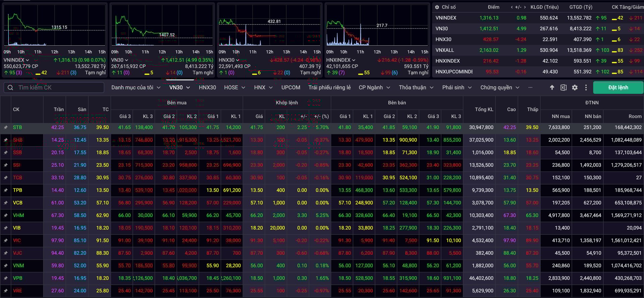This screenshot has width=644, height=298.
Task: Toggle pin icon on VJC row
Action: tap(6, 253)
